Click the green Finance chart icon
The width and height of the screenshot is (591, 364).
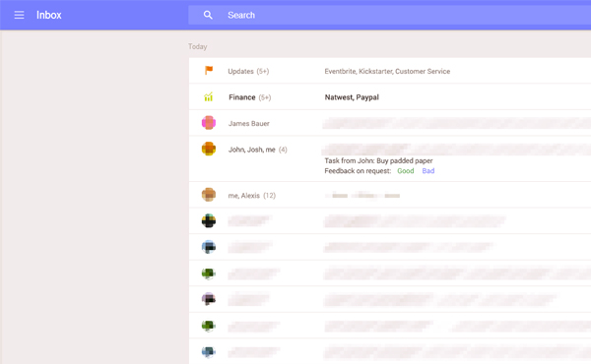point(209,96)
